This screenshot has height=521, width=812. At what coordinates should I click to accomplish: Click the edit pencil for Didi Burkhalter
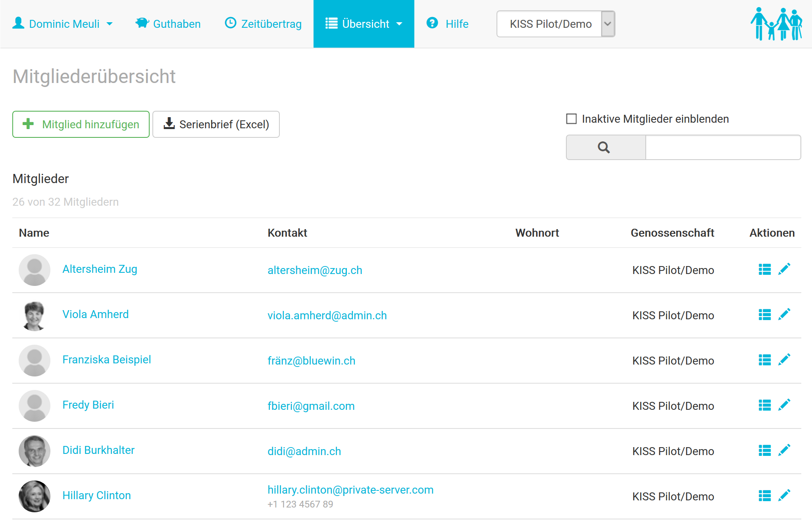coord(784,450)
